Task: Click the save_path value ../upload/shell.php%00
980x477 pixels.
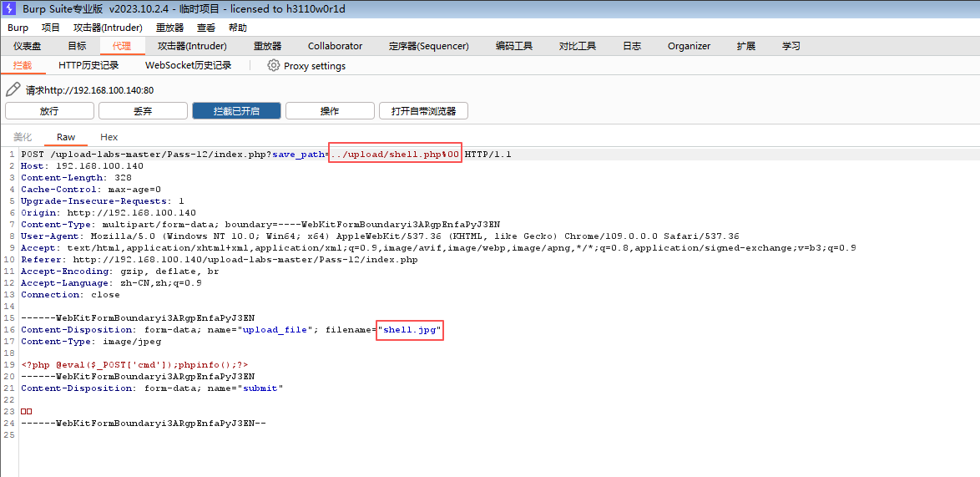Action: [x=395, y=154]
